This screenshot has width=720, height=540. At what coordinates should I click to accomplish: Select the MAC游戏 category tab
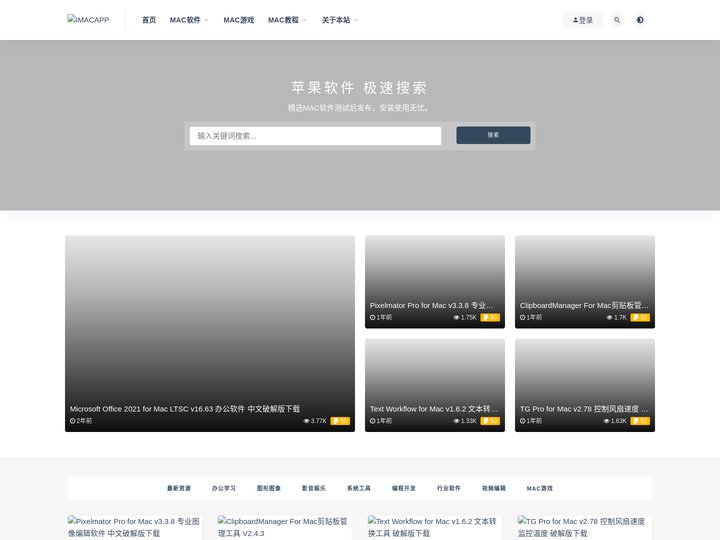[x=540, y=488]
